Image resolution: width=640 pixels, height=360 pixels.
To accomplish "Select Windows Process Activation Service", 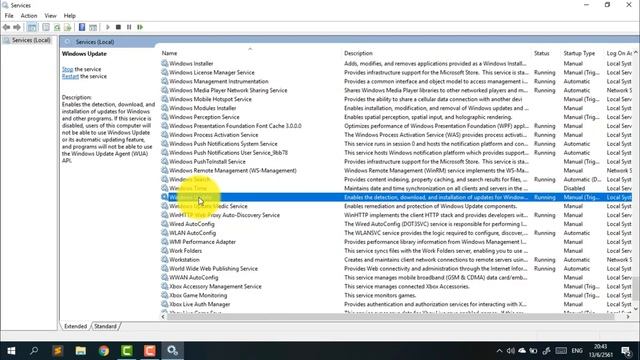I will click(213, 135).
